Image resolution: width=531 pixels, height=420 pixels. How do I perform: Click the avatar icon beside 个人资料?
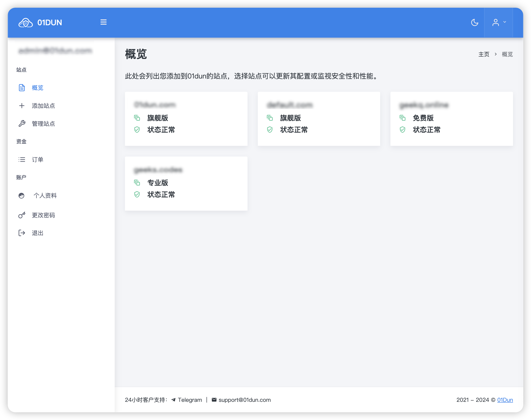pos(21,196)
